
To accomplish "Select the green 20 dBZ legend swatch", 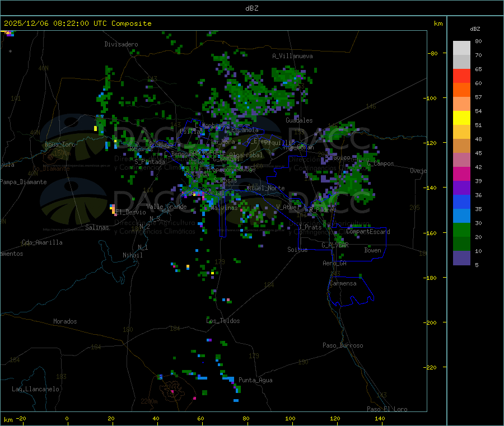I will pyautogui.click(x=461, y=230).
